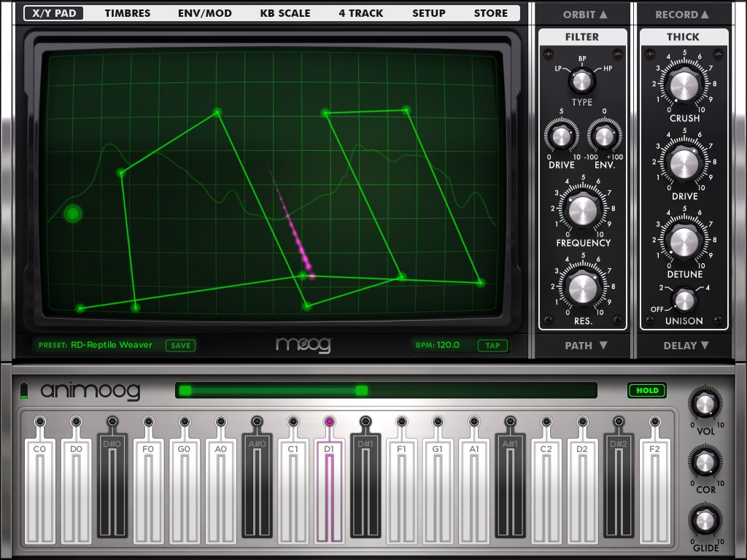The image size is (747, 560).
Task: Click the path node at the path's far bottom-right end
Action: (x=481, y=283)
